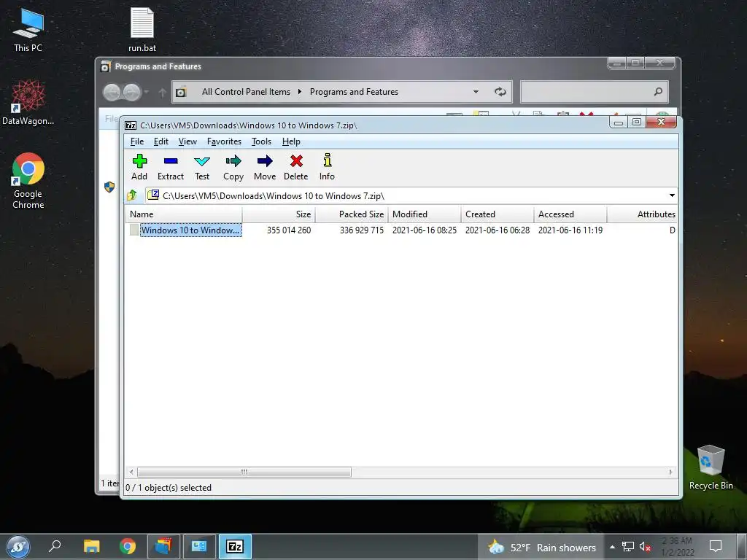Click the shield icon in Programs and Features sidebar

[x=109, y=187]
